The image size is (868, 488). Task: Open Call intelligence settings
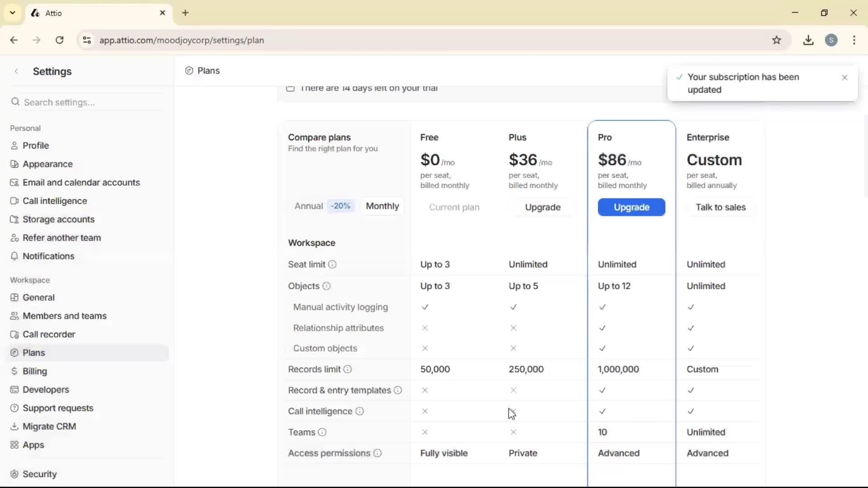click(54, 201)
